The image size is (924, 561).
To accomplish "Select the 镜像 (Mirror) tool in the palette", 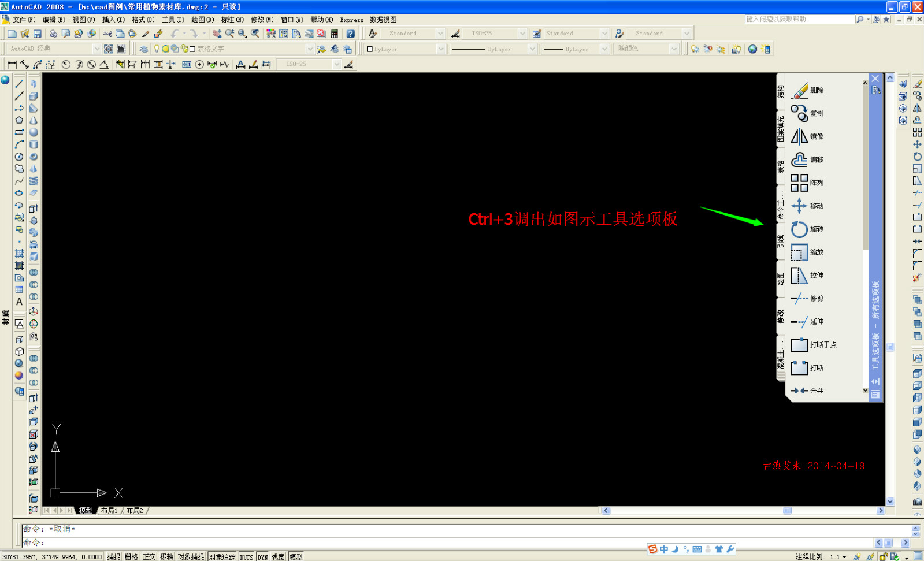I will 808,136.
